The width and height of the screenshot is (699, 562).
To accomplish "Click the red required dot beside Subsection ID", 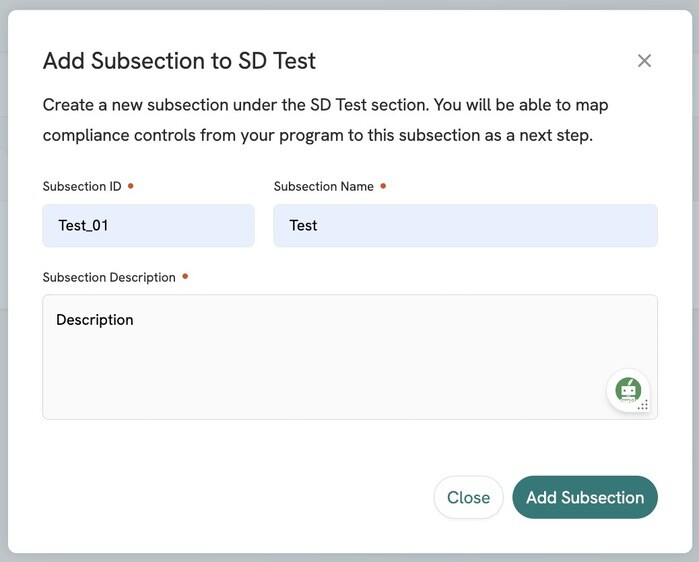I will click(131, 186).
